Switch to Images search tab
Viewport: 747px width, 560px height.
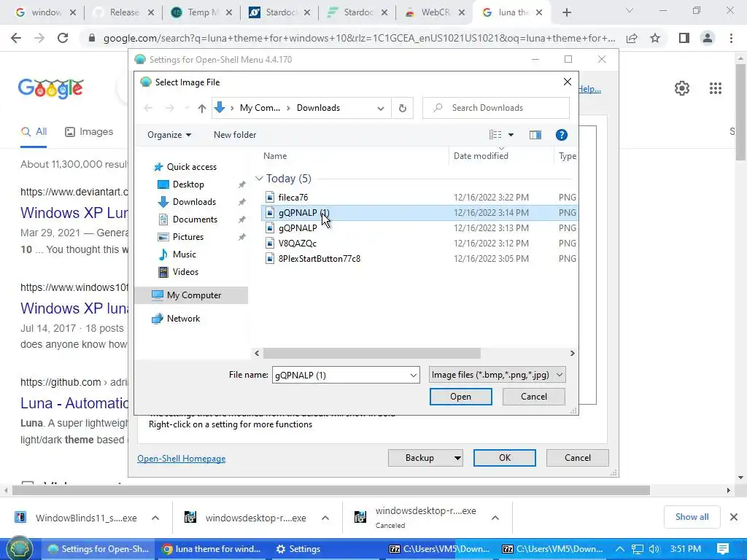pos(89,132)
